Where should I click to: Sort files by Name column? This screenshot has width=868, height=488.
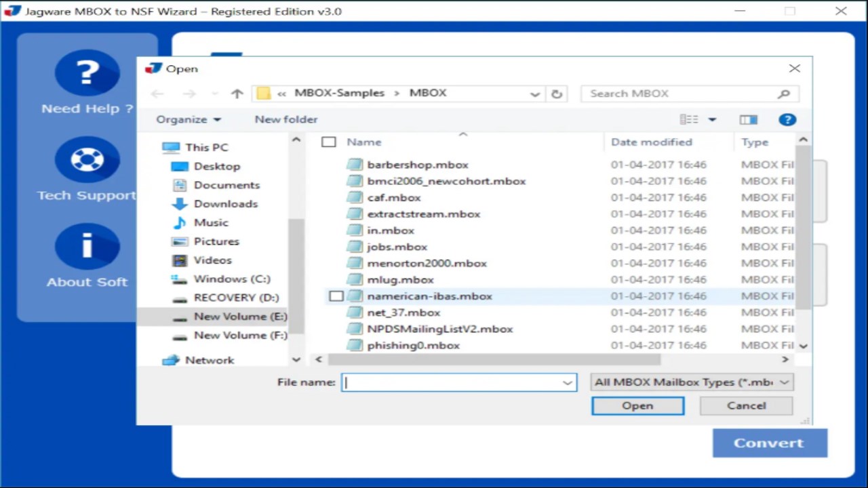pyautogui.click(x=364, y=142)
